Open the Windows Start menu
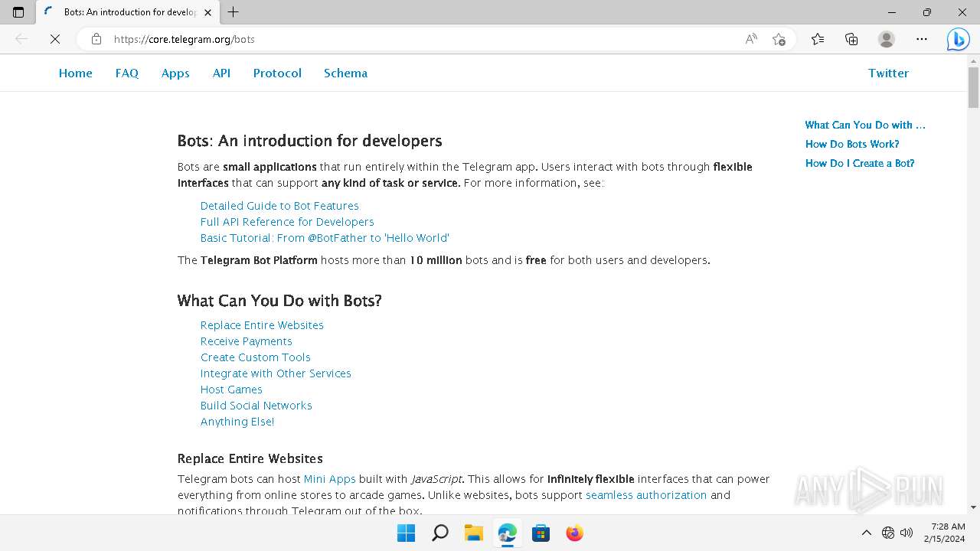The width and height of the screenshot is (980, 551). click(406, 533)
